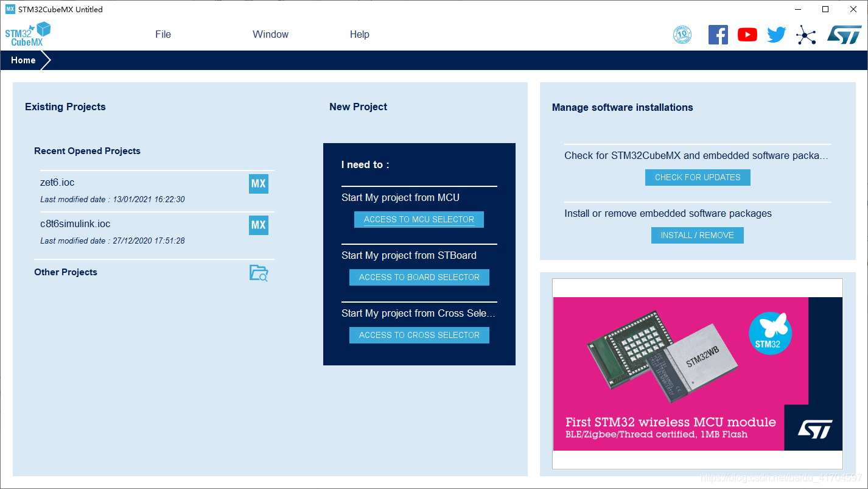Browse other projects with folder search icon
Viewport: 868px width, 489px height.
click(x=259, y=273)
